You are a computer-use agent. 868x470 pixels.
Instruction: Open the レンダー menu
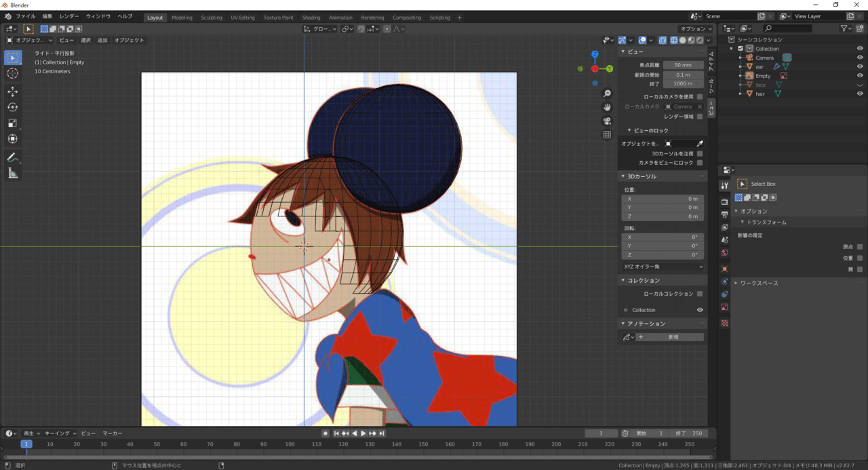click(69, 17)
